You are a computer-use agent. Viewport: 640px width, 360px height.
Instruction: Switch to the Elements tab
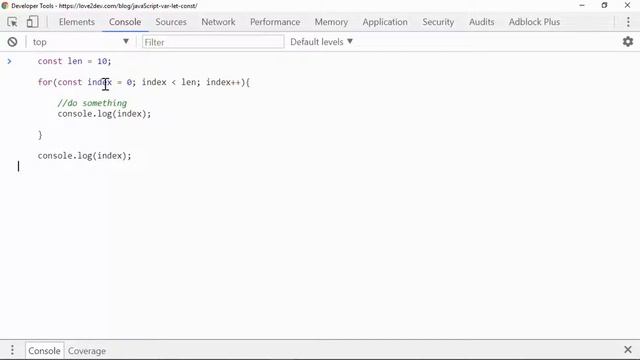pyautogui.click(x=77, y=22)
